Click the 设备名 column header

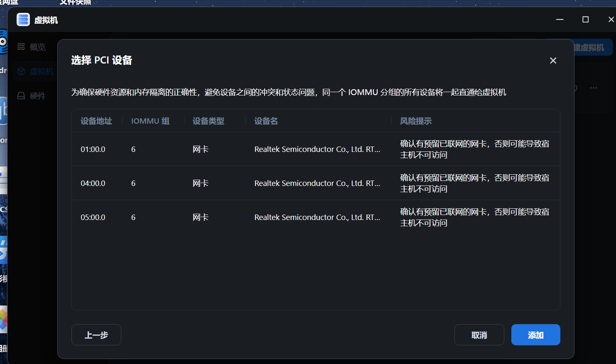[x=266, y=121]
